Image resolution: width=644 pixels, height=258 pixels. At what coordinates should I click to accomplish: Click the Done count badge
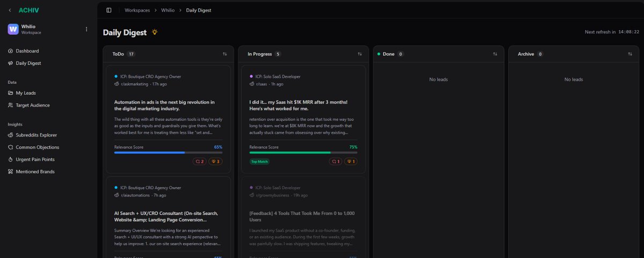coord(400,54)
